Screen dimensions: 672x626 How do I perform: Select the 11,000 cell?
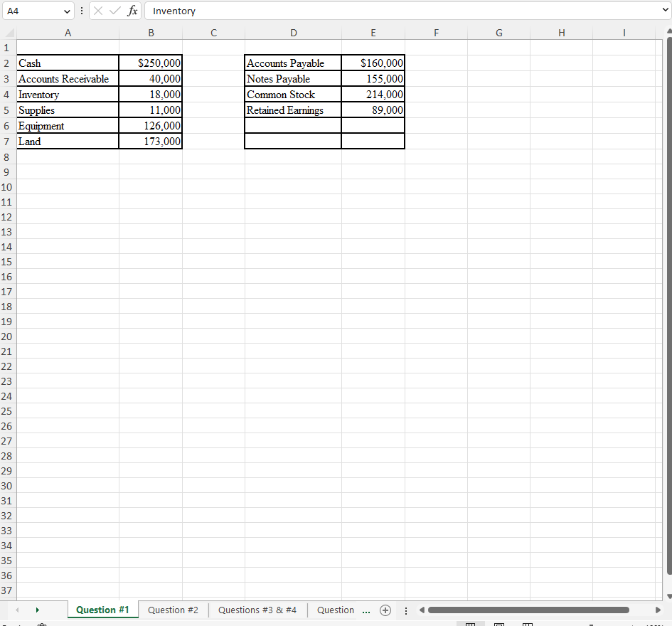(151, 110)
